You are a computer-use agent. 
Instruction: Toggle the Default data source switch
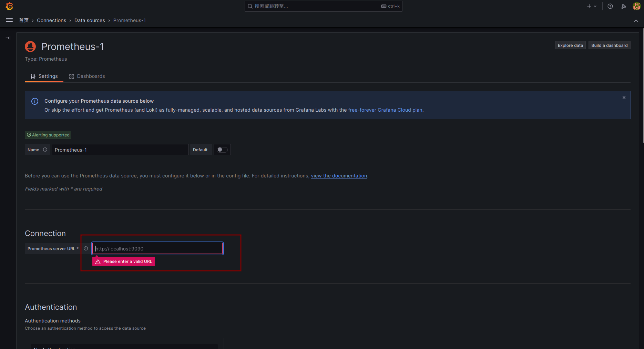pos(222,150)
